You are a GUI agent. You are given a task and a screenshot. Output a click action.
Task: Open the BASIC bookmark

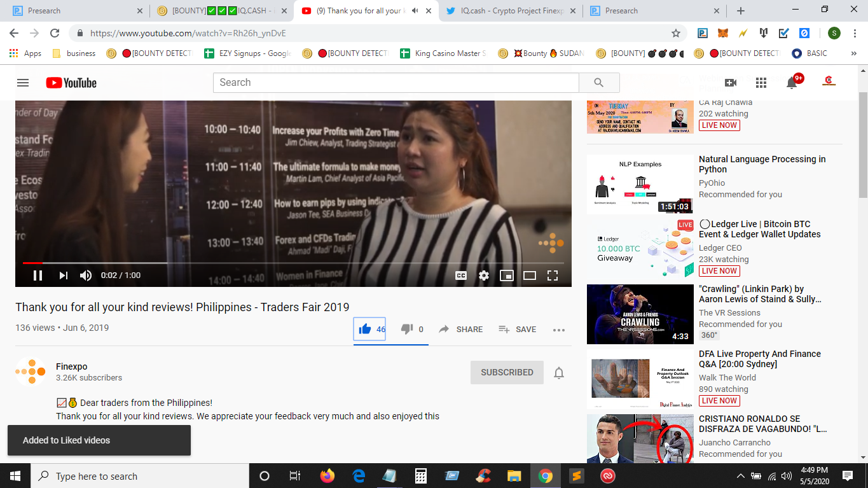[809, 53]
